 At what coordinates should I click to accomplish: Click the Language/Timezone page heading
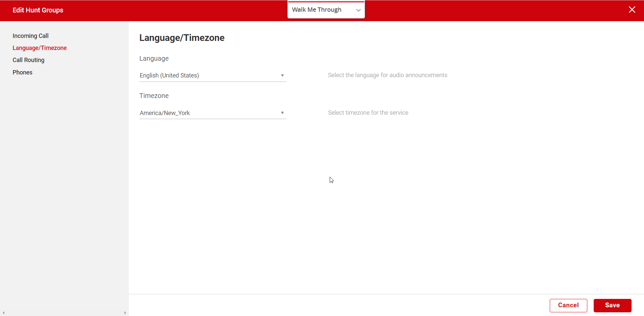[x=182, y=38]
